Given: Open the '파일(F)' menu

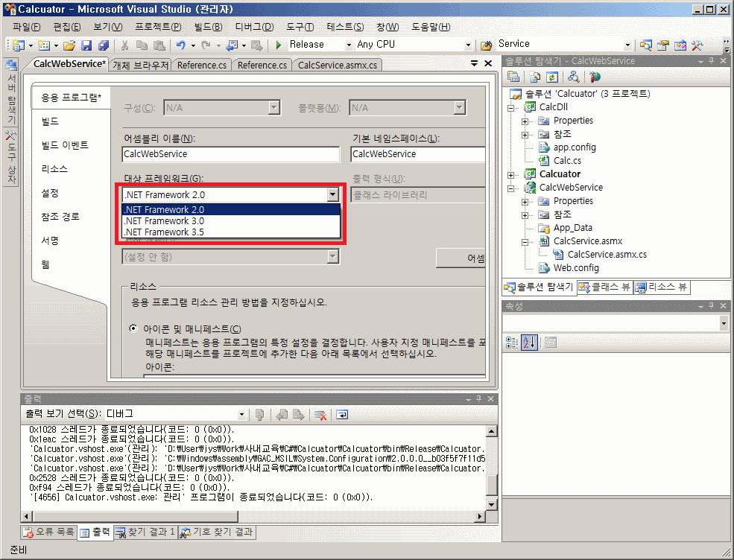Looking at the screenshot, I should click(27, 27).
